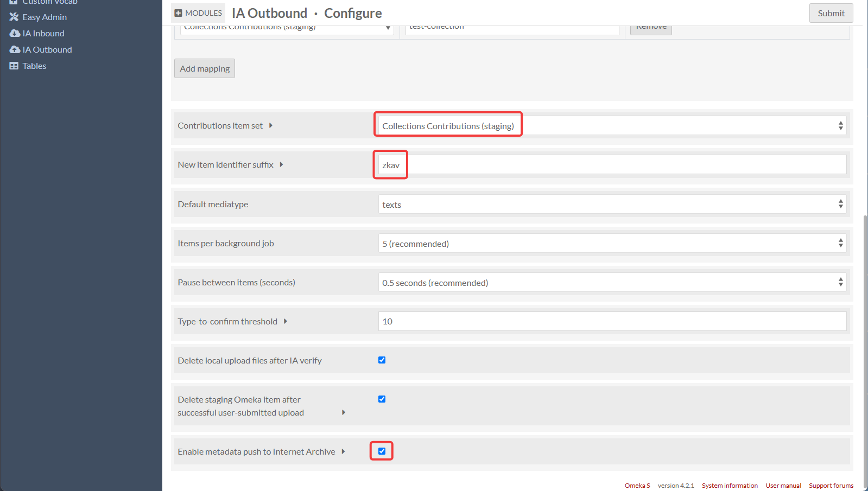Click the IA Outbound cloud icon
This screenshot has width=868, height=491.
pyautogui.click(x=15, y=49)
